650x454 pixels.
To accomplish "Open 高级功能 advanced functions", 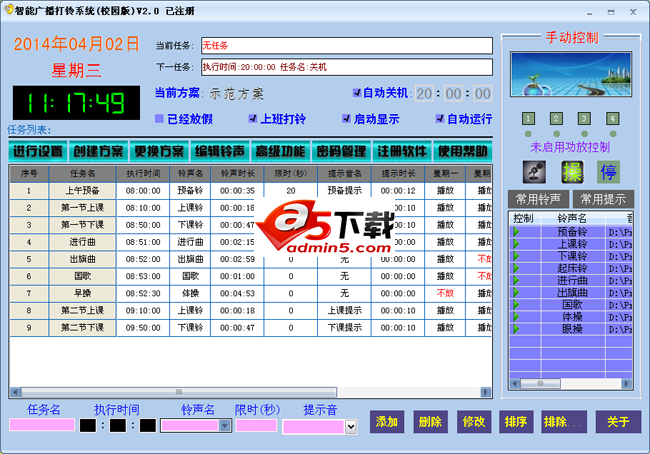I will (280, 151).
